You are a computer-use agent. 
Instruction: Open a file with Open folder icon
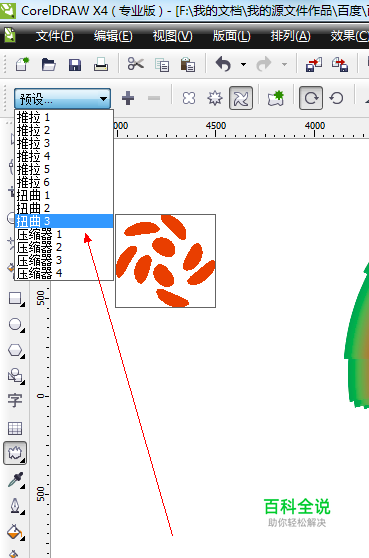48,64
